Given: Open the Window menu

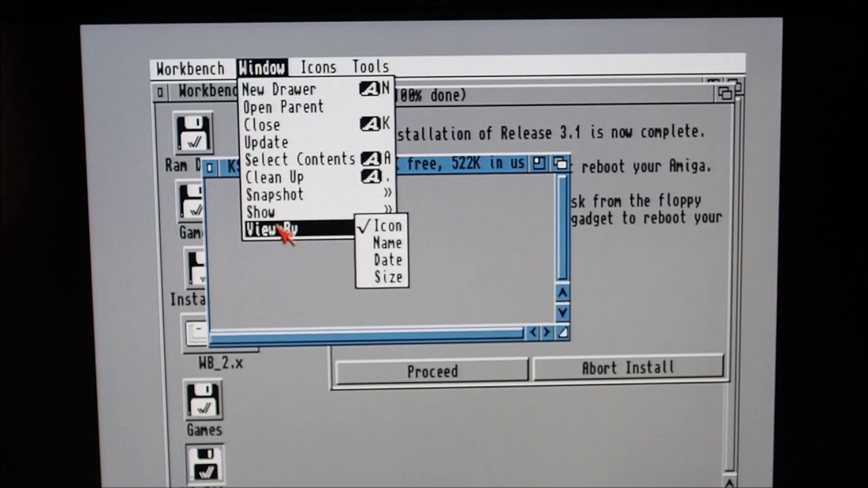Looking at the screenshot, I should click(262, 68).
